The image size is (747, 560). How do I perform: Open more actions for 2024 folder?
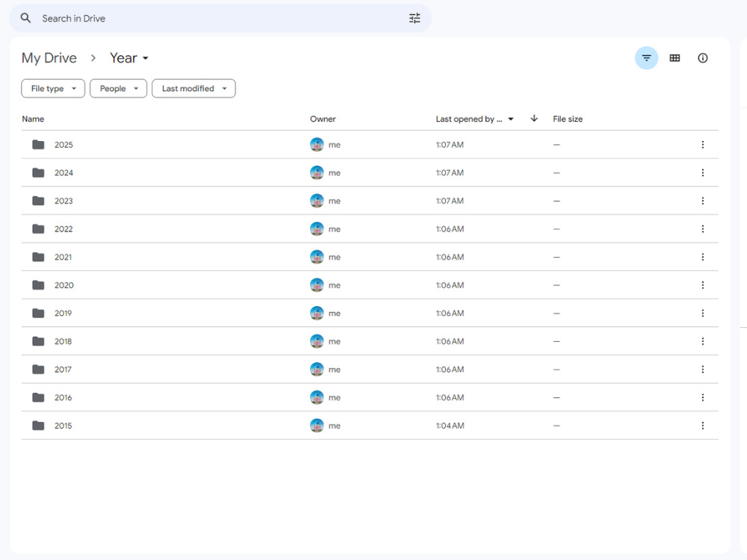[702, 173]
